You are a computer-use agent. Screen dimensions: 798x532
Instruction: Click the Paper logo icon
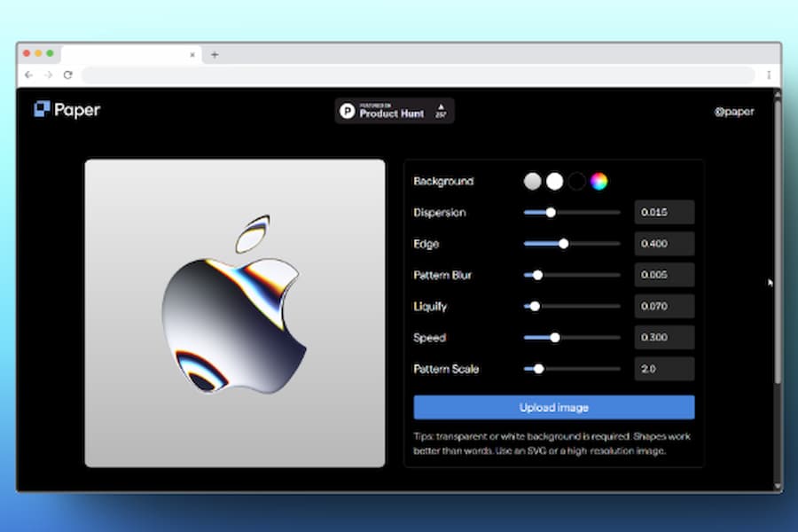[x=42, y=109]
